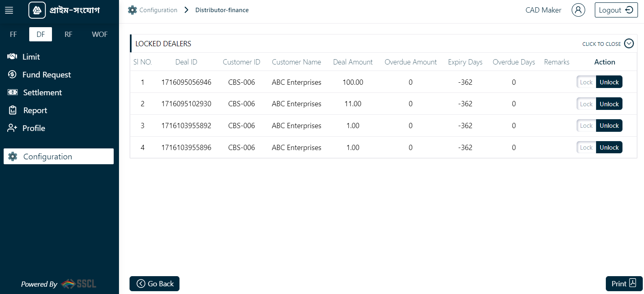
Task: Click the 11.00 deal amount cell
Action: 353,104
